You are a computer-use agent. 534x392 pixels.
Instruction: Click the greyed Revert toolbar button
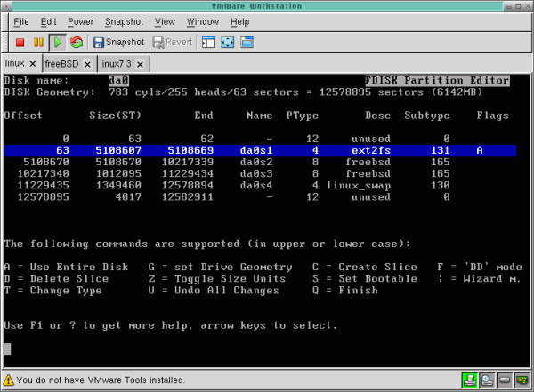(173, 42)
